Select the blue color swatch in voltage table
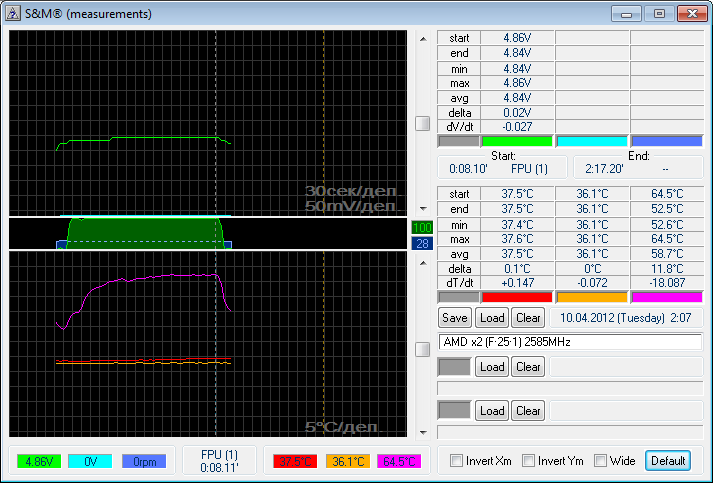Viewport: 713px width, 483px height. (667, 141)
